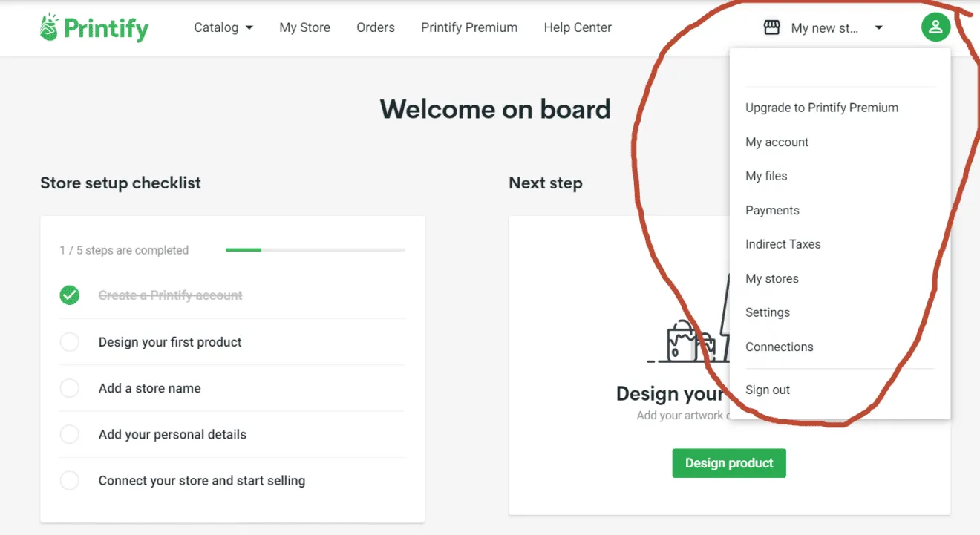Click the store icon beside My new store
Viewport: 980px width, 535px height.
pos(772,27)
